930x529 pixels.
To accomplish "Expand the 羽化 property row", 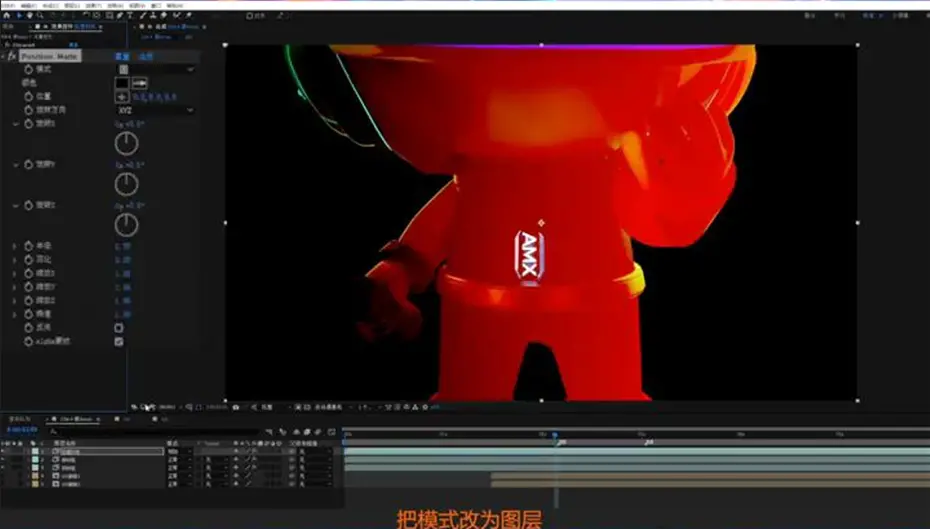I will tap(15, 259).
